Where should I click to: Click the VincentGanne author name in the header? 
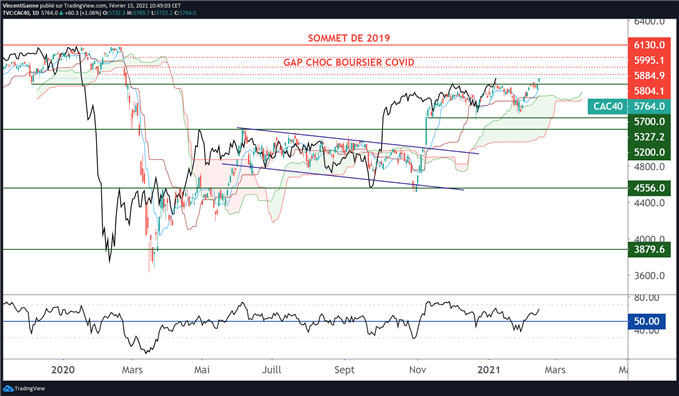20,6
